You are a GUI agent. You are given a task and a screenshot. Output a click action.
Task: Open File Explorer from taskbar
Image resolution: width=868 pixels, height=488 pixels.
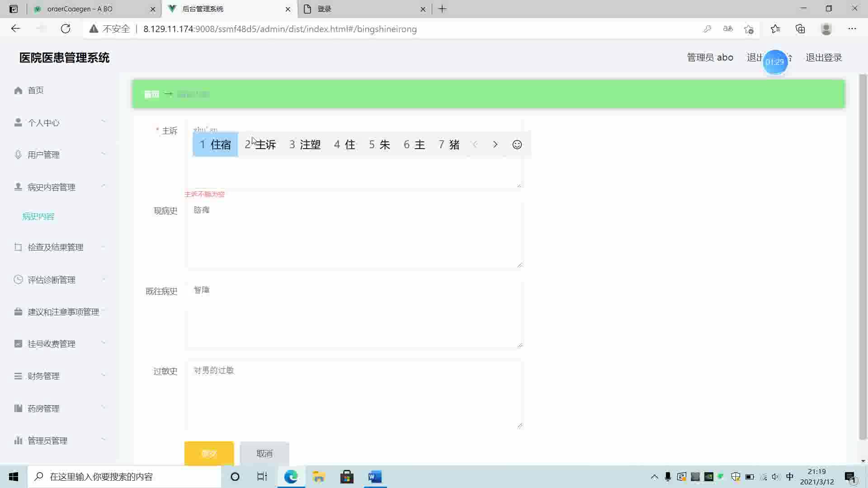point(319,477)
